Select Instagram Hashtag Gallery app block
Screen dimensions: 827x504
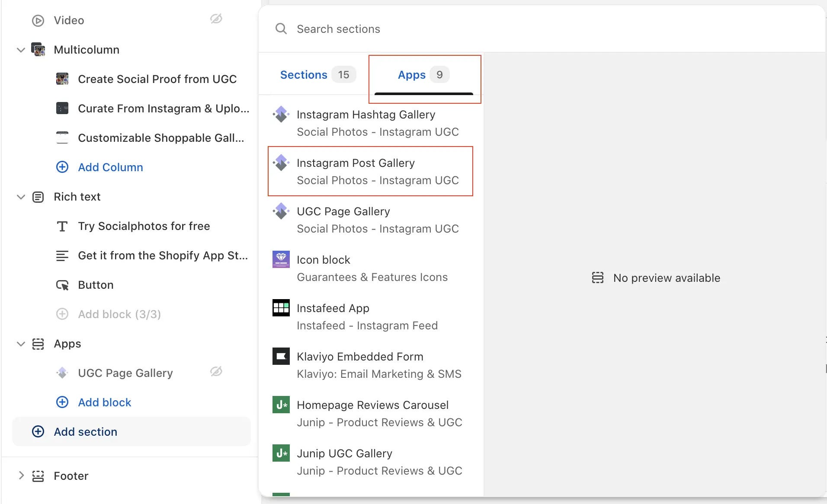371,123
